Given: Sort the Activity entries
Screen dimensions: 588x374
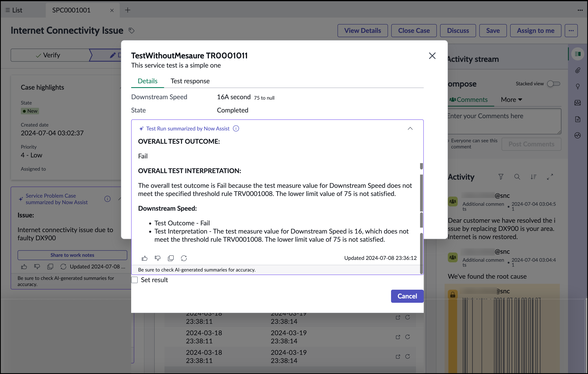Looking at the screenshot, I should 533,177.
